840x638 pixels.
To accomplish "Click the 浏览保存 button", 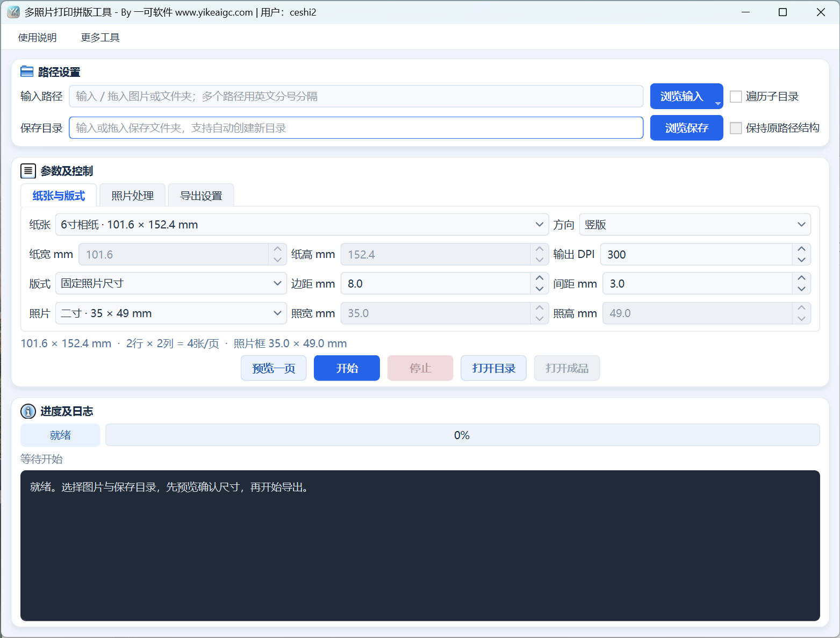I will click(687, 128).
